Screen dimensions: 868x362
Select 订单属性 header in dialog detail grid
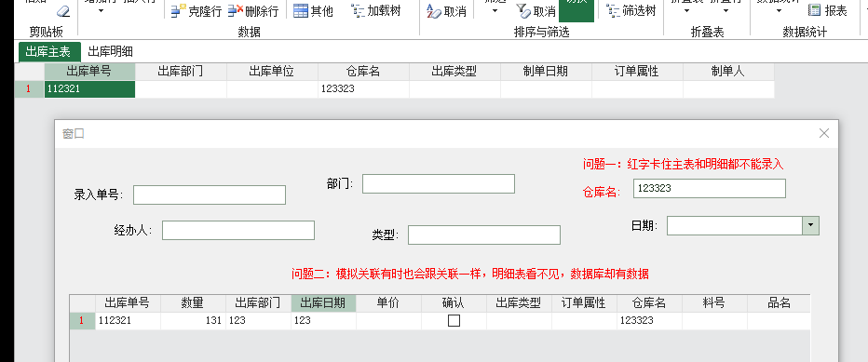coord(585,303)
